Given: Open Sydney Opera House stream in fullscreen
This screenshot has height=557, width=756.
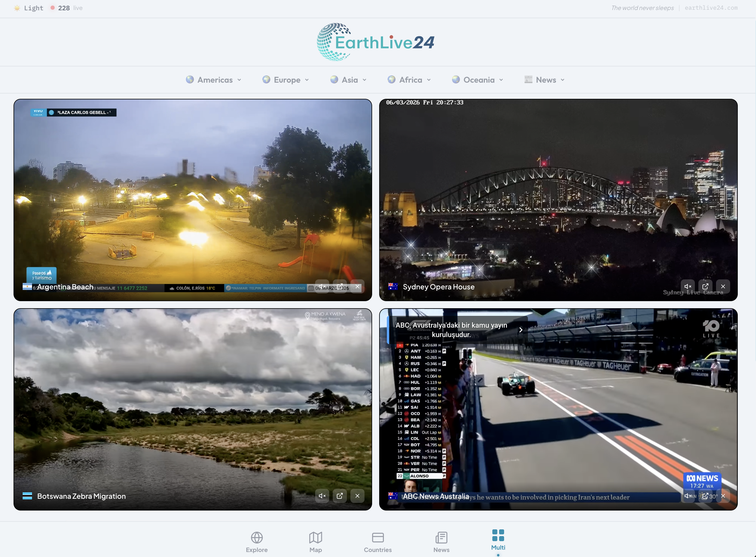Looking at the screenshot, I should tap(705, 286).
